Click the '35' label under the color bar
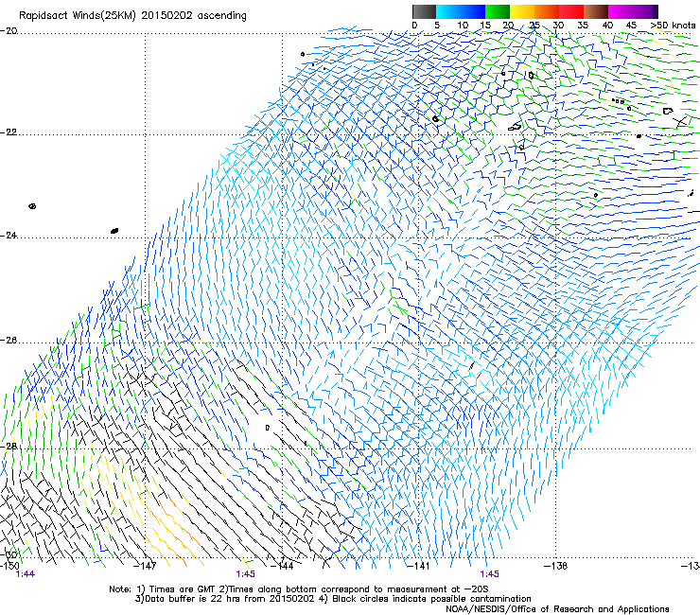This screenshot has width=700, height=615. coord(583,26)
